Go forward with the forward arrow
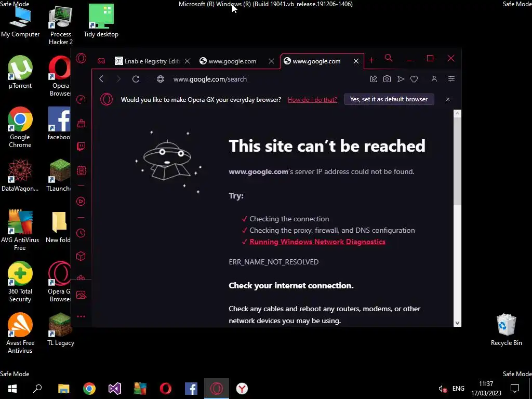Viewport: 532px width, 399px height. point(118,79)
